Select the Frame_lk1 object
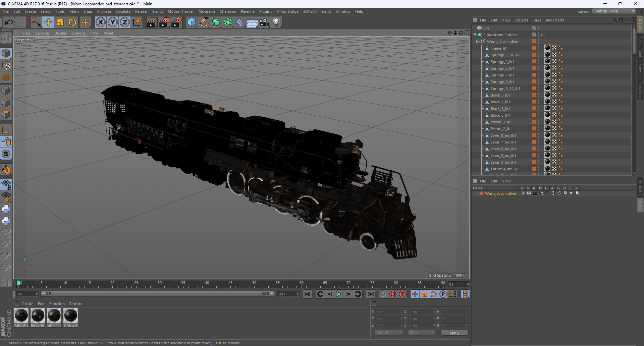644x346 pixels. tap(499, 48)
